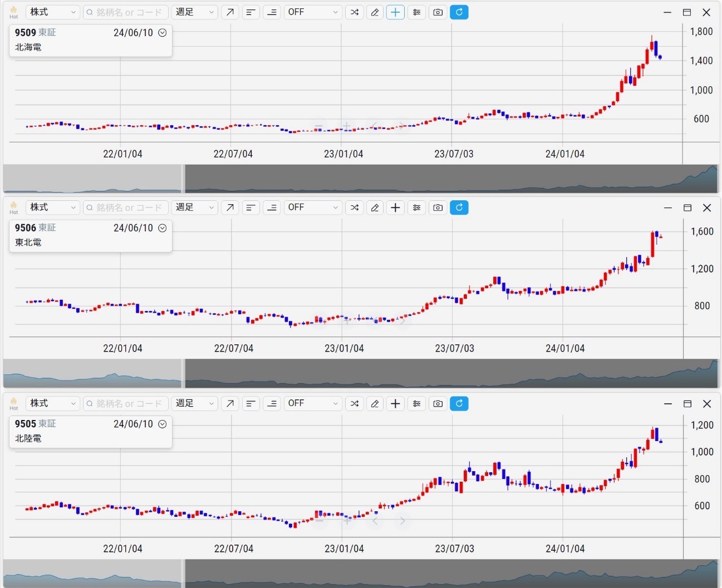Maximize the bottom 9505 chart window
Image resolution: width=722 pixels, height=588 pixels.
(687, 403)
